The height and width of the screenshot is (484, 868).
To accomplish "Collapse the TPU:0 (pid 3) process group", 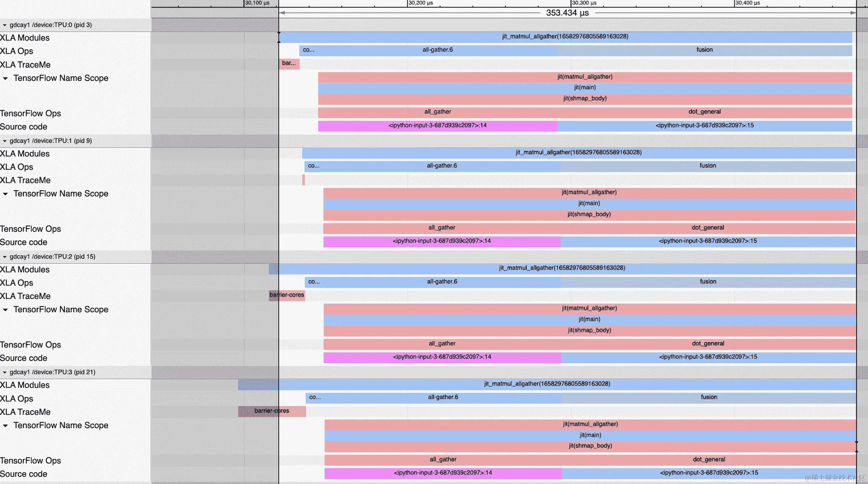I will [5, 25].
